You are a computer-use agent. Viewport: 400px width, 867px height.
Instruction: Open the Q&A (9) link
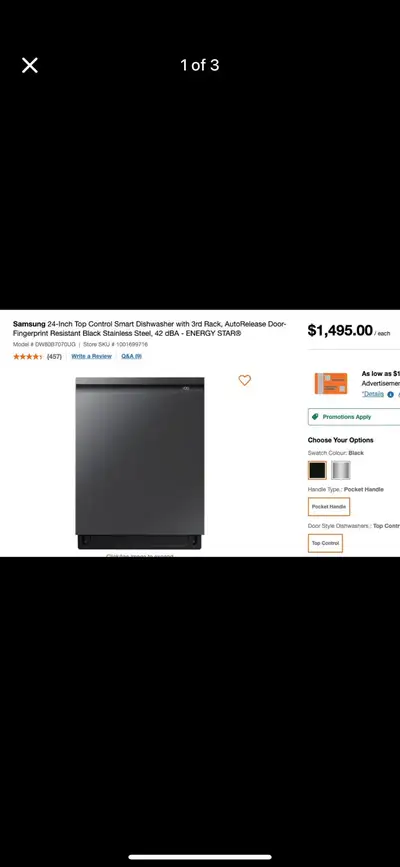(132, 357)
